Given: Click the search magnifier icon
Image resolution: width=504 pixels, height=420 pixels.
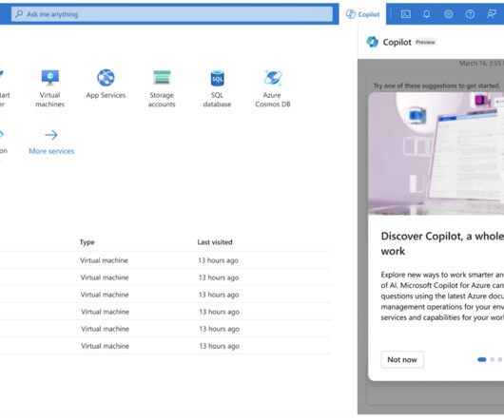Looking at the screenshot, I should pyautogui.click(x=19, y=14).
